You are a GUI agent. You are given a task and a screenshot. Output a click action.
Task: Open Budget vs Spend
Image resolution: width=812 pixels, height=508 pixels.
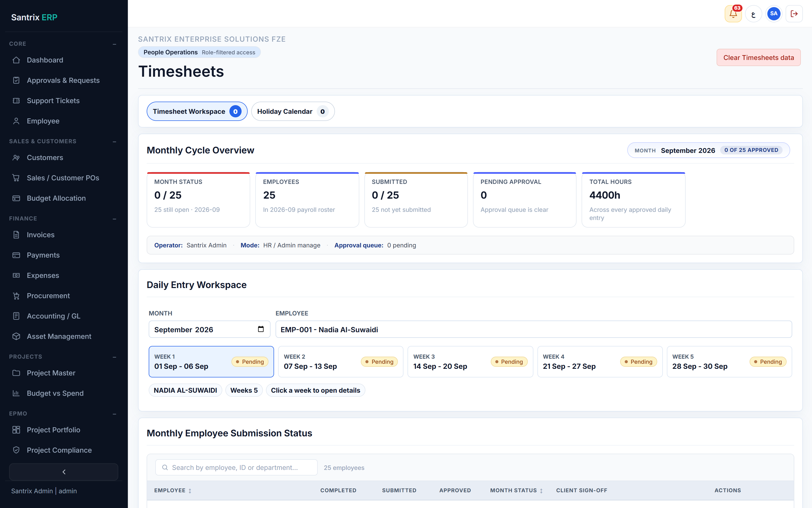(64, 393)
